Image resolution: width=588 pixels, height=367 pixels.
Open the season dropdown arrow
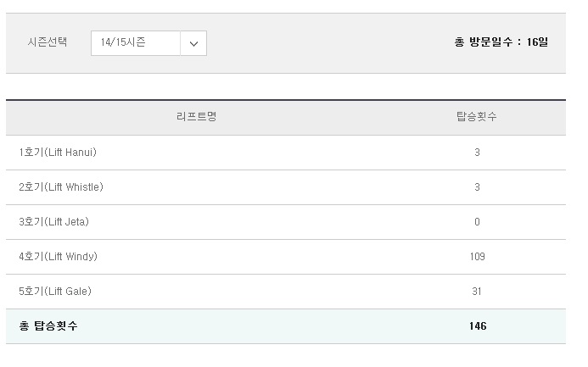(x=193, y=43)
